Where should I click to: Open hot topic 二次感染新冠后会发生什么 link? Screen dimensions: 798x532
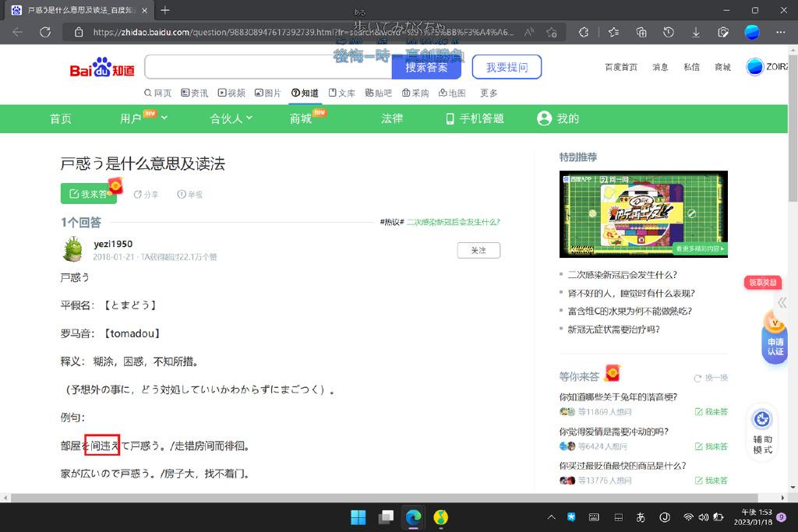coord(453,222)
